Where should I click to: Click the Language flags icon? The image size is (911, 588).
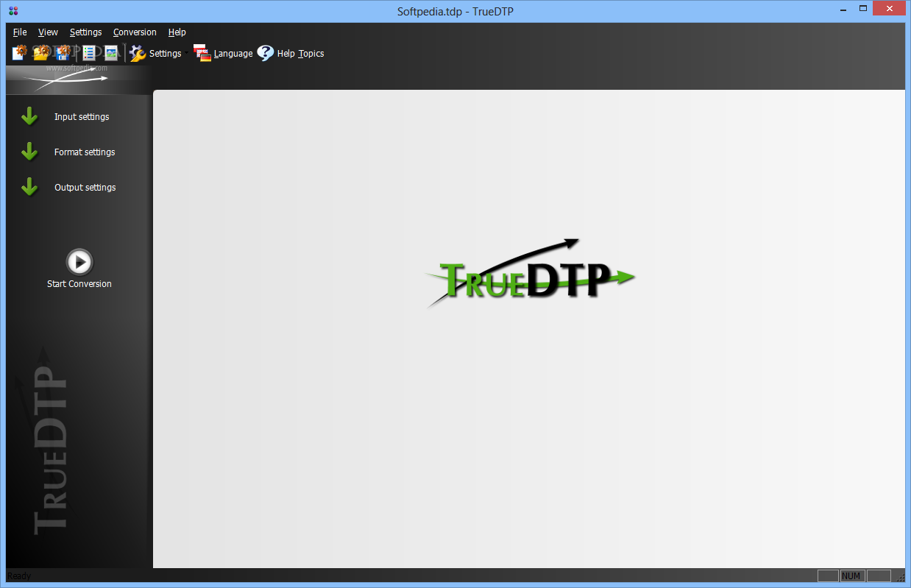click(202, 53)
